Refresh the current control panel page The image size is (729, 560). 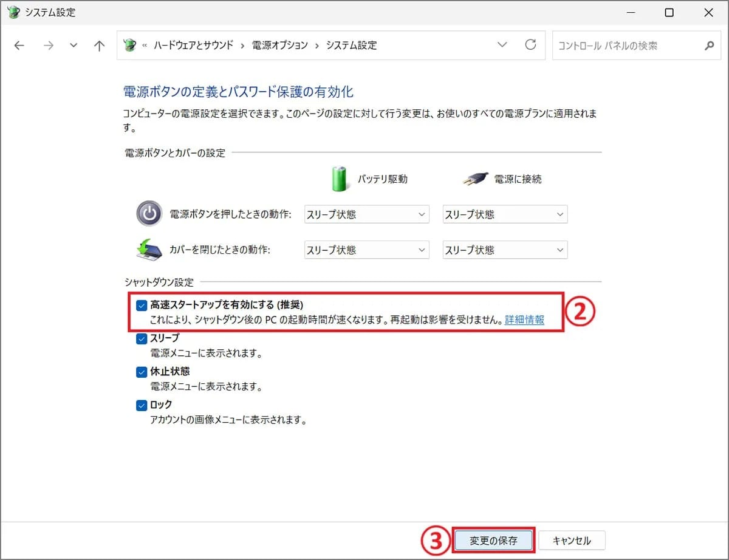tap(531, 45)
